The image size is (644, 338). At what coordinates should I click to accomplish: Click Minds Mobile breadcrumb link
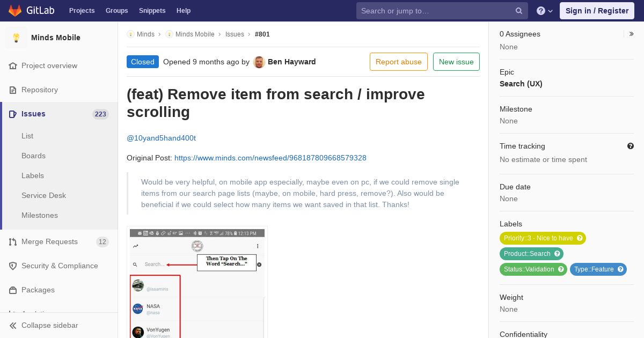click(195, 34)
